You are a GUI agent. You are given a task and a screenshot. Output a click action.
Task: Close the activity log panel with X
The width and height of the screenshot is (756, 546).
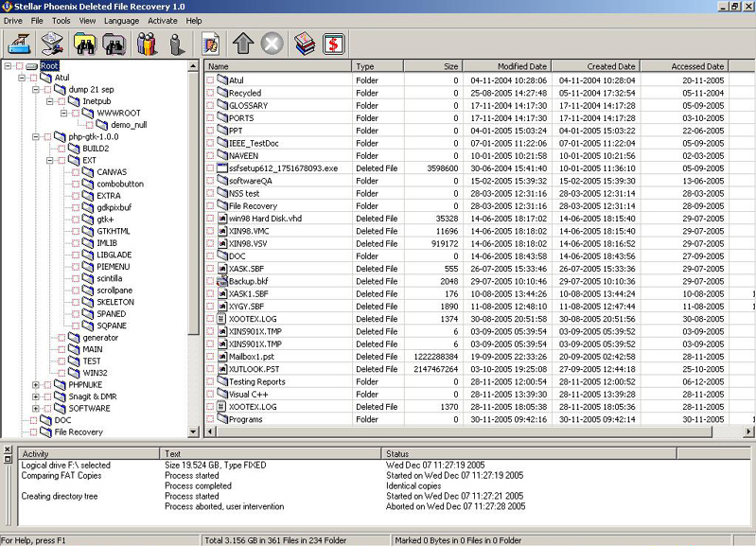8,449
